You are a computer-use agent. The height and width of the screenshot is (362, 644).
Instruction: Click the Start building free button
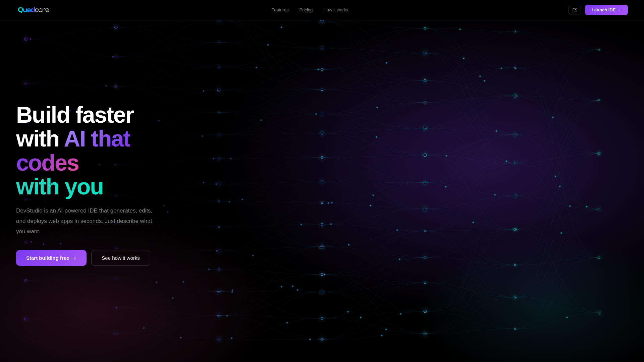coord(47,258)
